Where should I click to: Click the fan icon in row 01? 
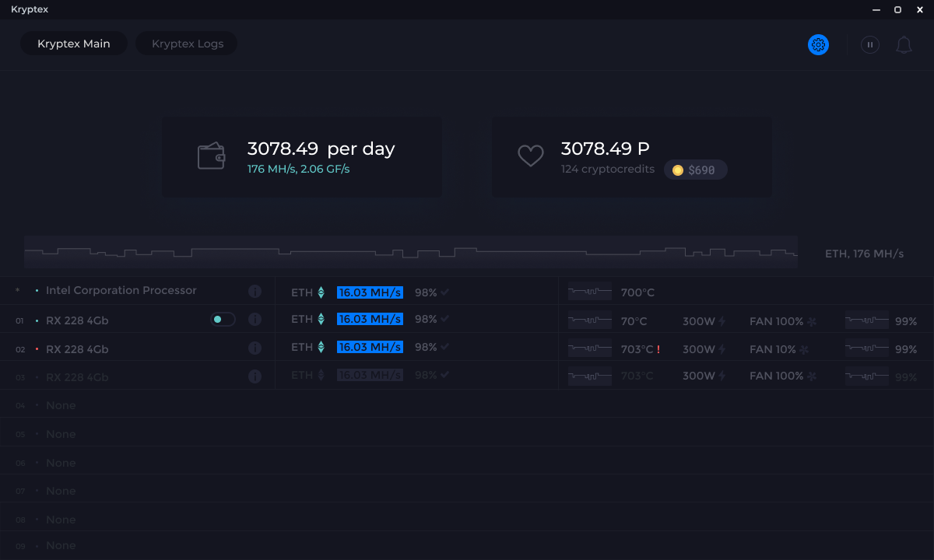tap(812, 321)
